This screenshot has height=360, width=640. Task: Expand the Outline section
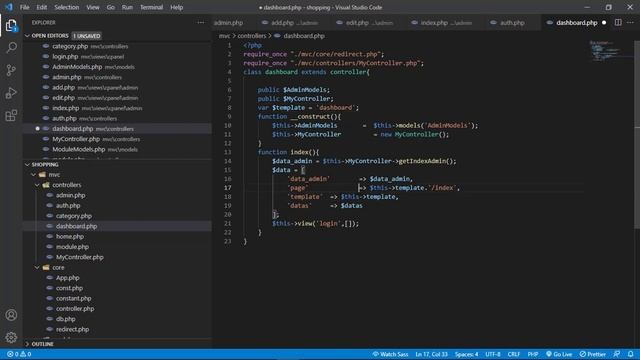click(27, 344)
